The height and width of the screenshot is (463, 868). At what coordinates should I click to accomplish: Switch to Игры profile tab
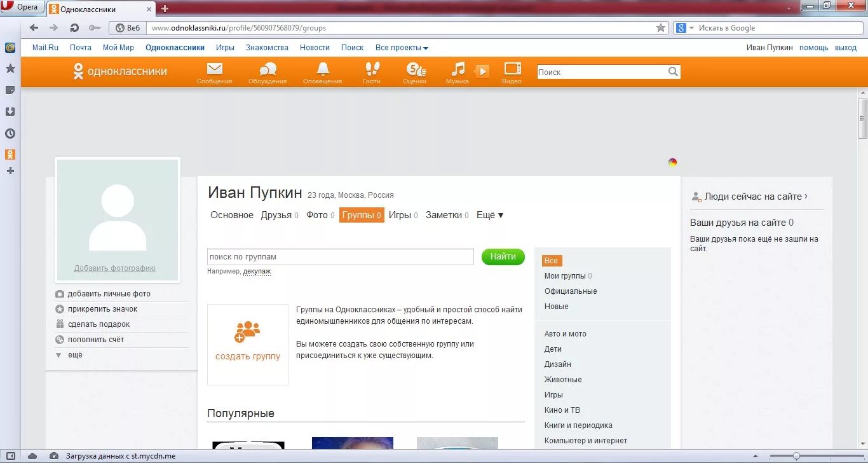tap(403, 215)
